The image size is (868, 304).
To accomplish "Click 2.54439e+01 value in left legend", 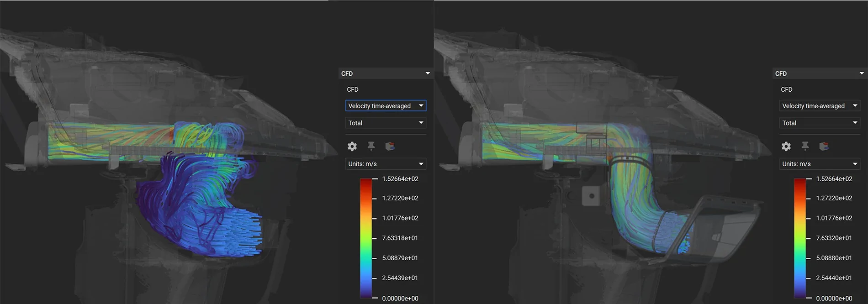I will (x=400, y=278).
